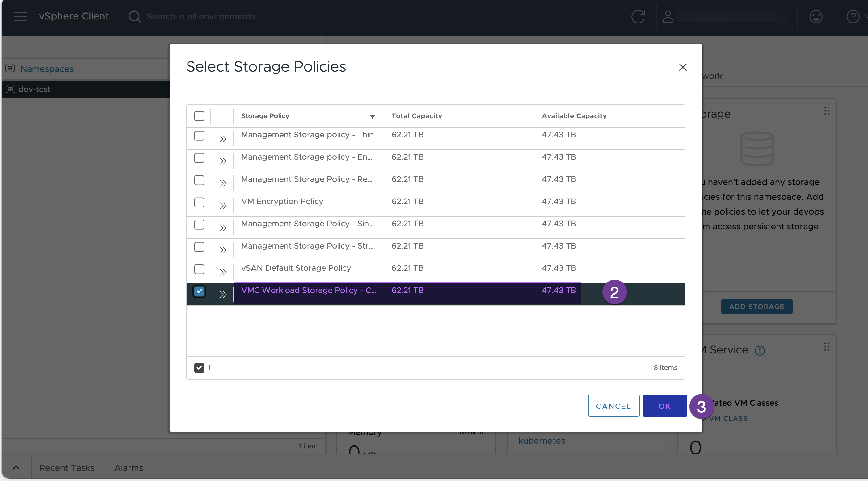The width and height of the screenshot is (868, 481).
Task: Expand Management Storage policy - Thin details
Action: pyautogui.click(x=223, y=139)
